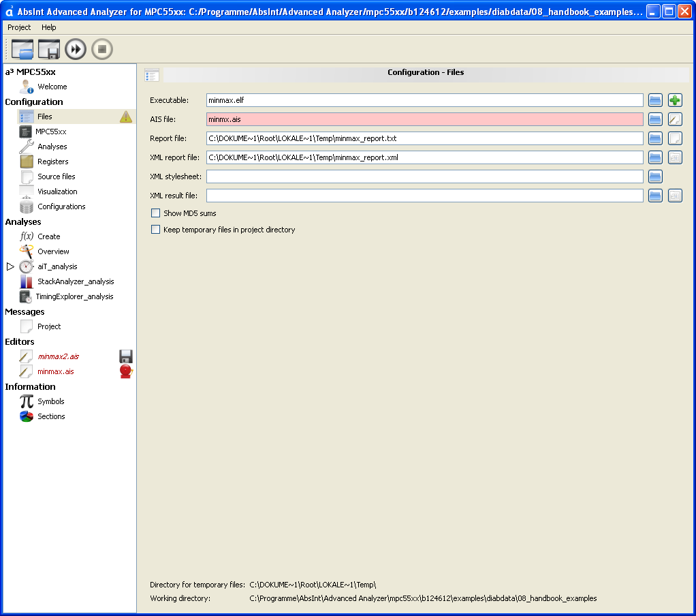
Task: Click the Executable input field
Action: 425,100
